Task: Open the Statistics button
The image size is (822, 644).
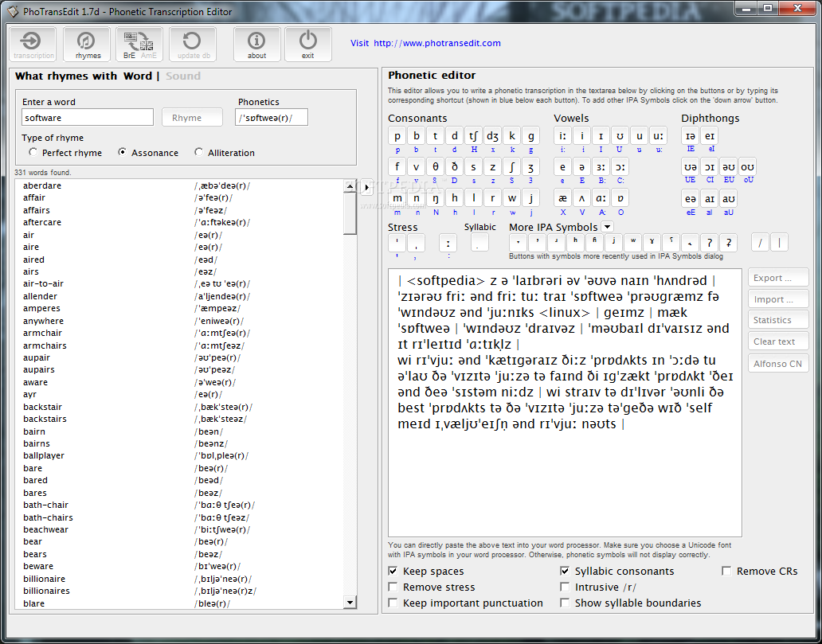Action: (778, 320)
